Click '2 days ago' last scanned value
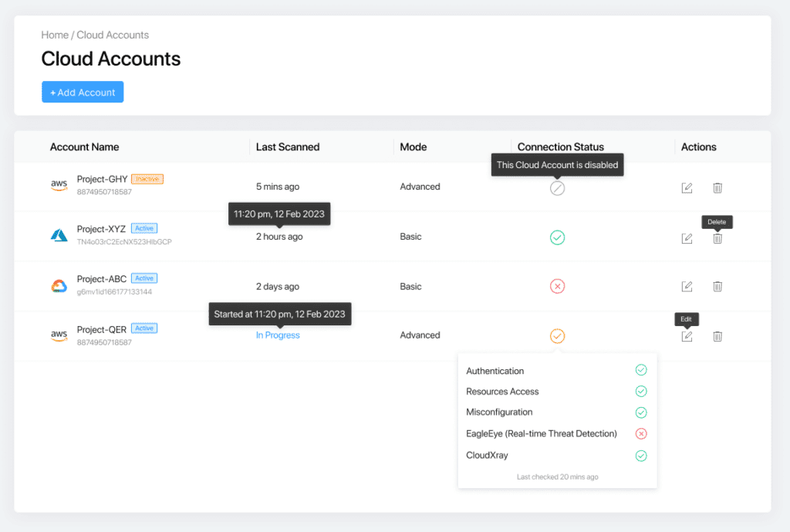Image resolution: width=790 pixels, height=532 pixels. [278, 286]
